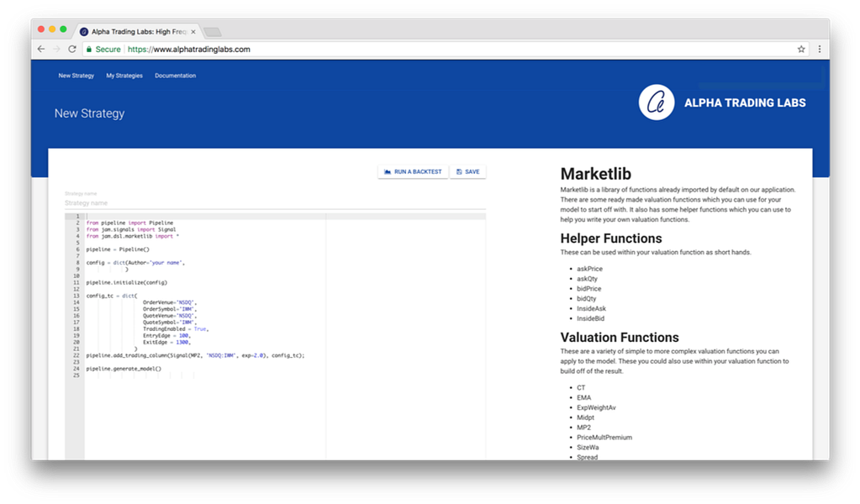
Task: Click the Marketlib heading
Action: 596,174
